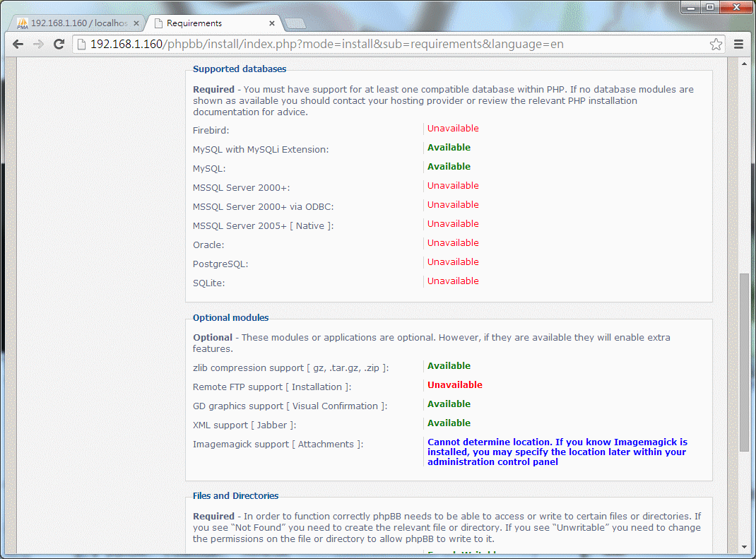This screenshot has width=756, height=559.
Task: Click the browser back arrow
Action: (18, 45)
